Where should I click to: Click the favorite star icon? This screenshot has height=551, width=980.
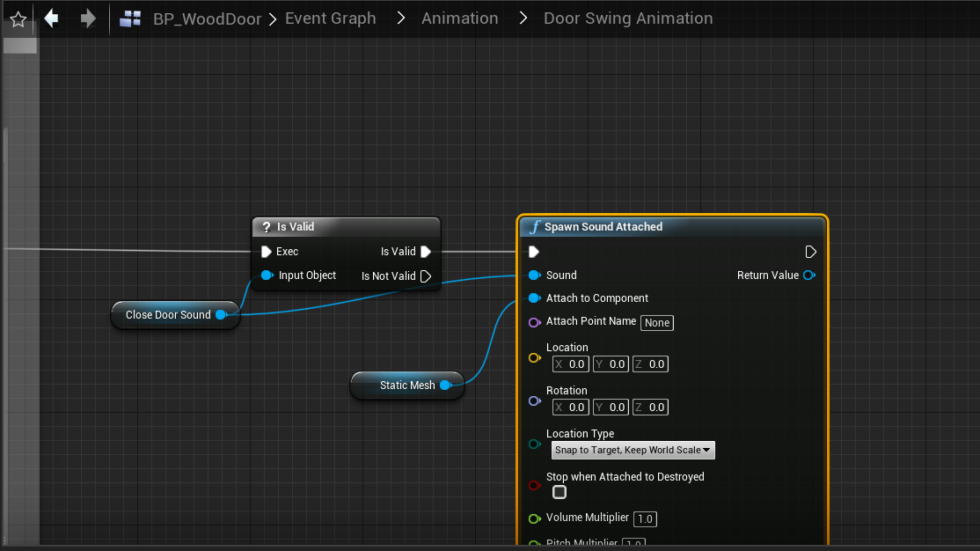pyautogui.click(x=18, y=18)
